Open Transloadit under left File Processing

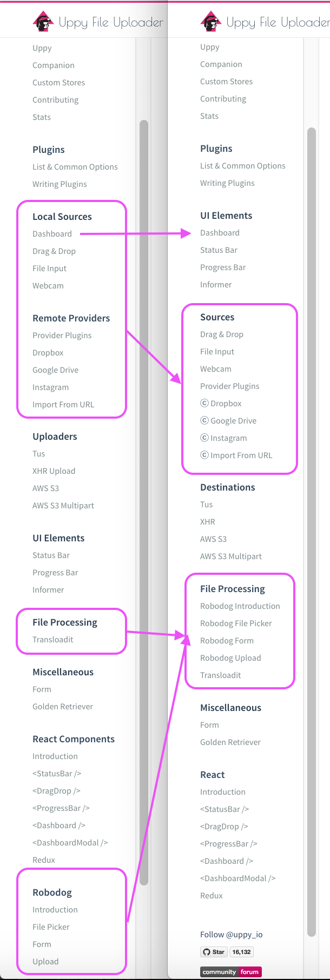coord(53,640)
